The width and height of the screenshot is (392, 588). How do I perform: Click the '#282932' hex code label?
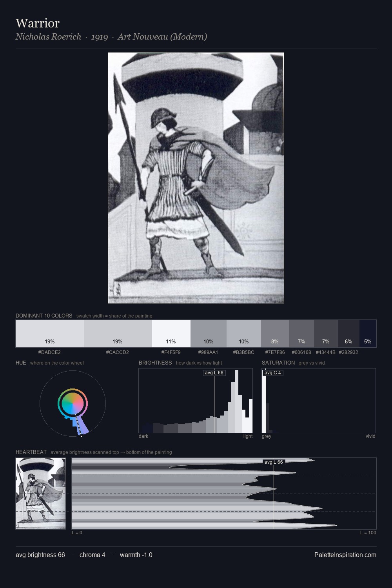tap(348, 352)
